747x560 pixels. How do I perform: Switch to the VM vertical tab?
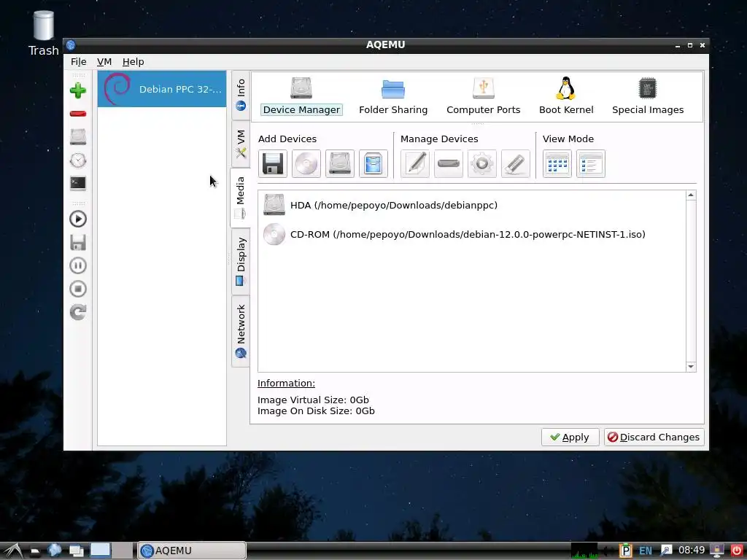click(x=241, y=144)
